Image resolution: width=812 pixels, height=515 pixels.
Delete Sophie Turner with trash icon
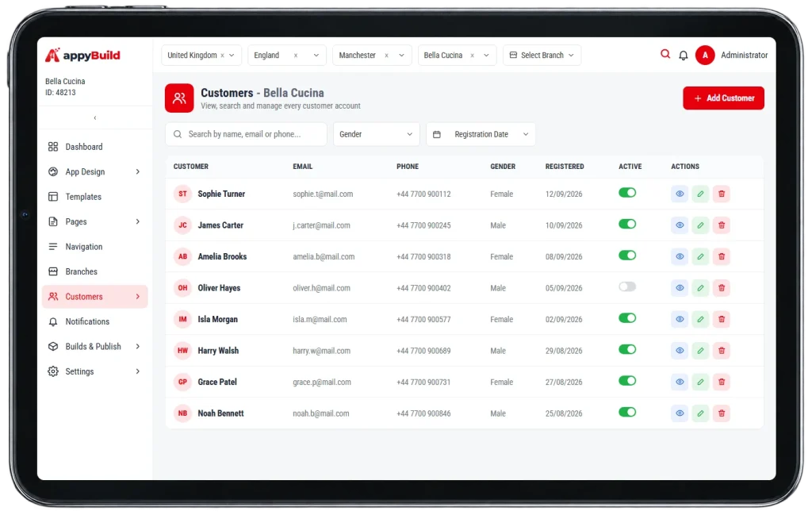[722, 194]
